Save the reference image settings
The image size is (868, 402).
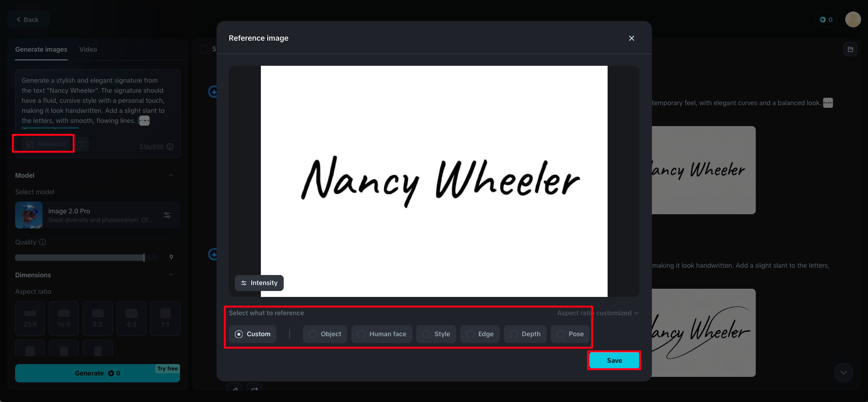614,360
